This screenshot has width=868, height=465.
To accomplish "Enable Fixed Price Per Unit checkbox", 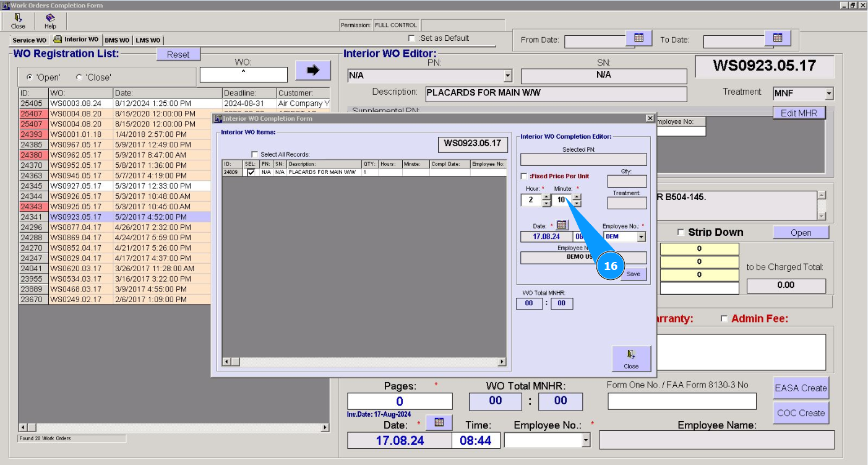I will coord(524,176).
